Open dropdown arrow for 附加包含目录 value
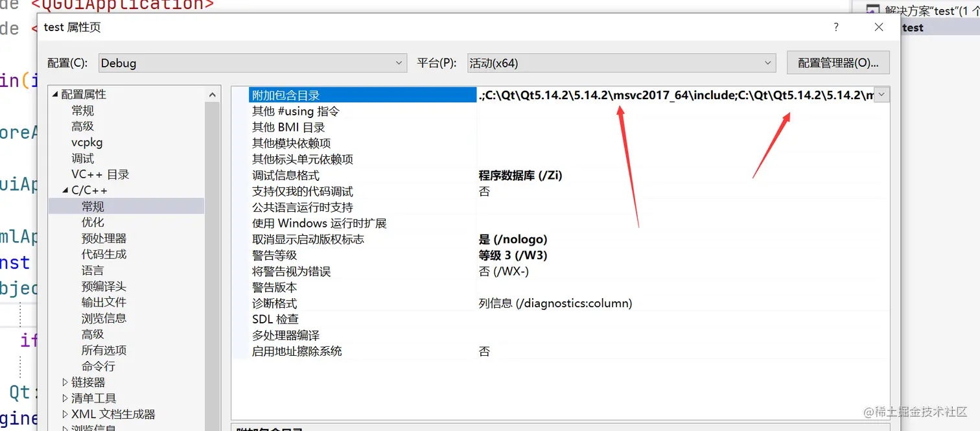Viewport: 980px width, 431px height. [881, 95]
